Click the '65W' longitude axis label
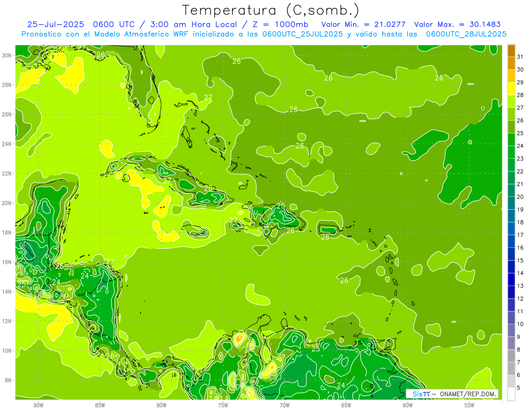The height and width of the screenshot is (411, 532). click(x=346, y=405)
